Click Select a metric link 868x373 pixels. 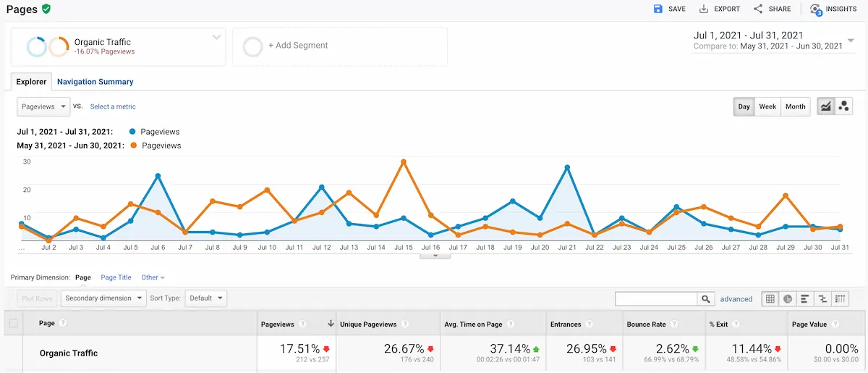click(113, 106)
